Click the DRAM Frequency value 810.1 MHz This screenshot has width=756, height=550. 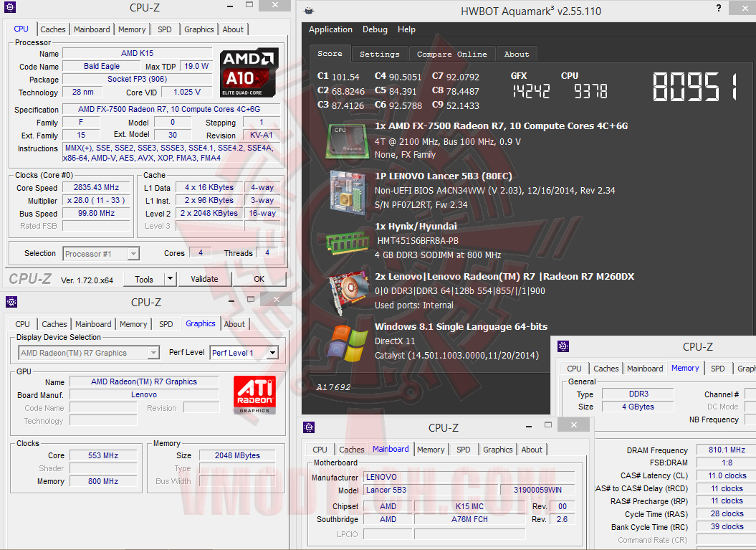(x=726, y=450)
